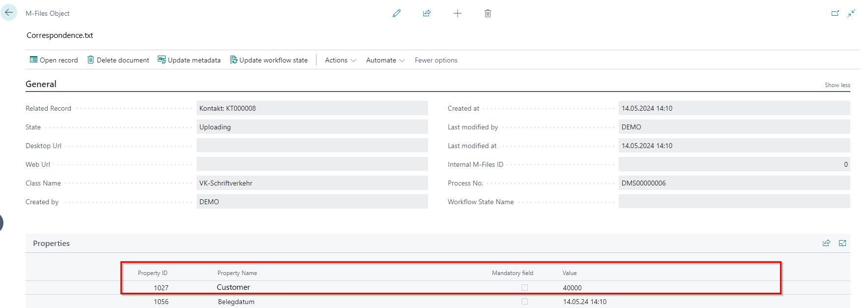Open page in new window icon
The height and width of the screenshot is (308, 868).
[835, 13]
